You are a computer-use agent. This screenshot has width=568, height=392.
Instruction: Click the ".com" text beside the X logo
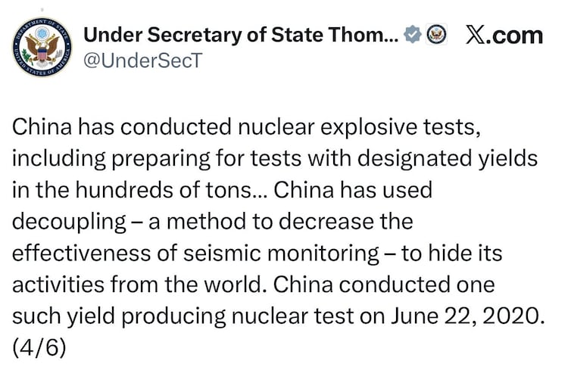click(x=518, y=35)
